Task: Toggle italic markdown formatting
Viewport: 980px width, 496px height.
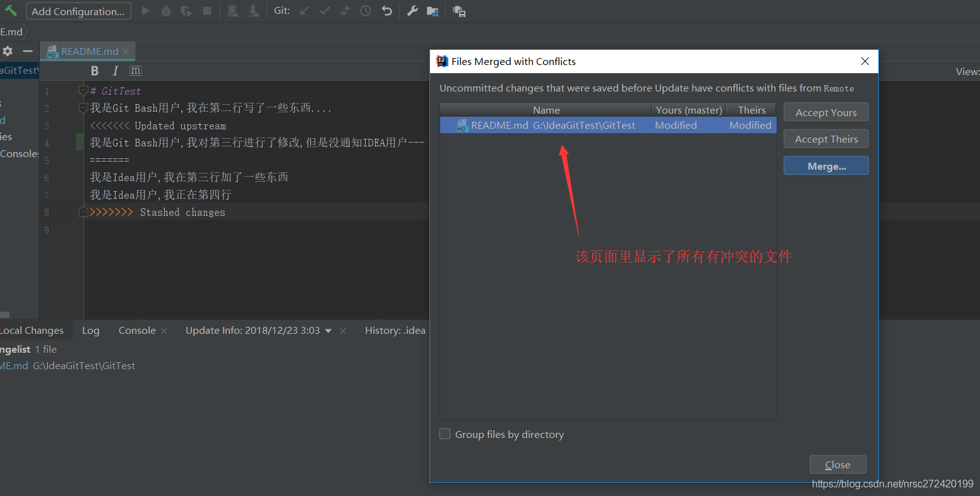Action: (115, 71)
